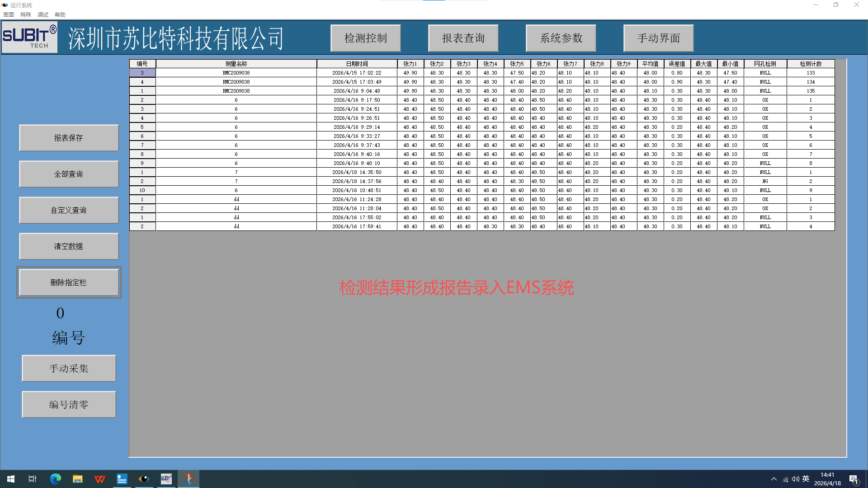
Task: Switch to the 检测控制 page
Action: 365,38
